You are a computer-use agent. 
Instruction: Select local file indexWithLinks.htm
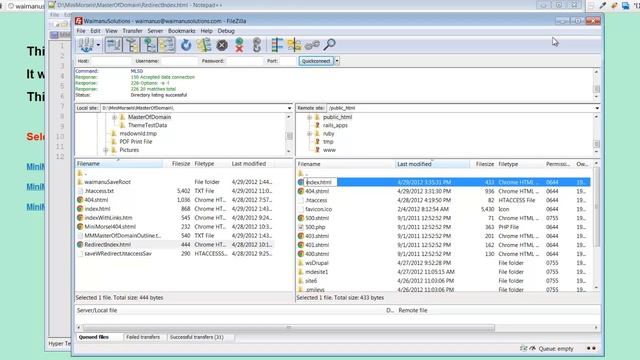pos(174,218)
